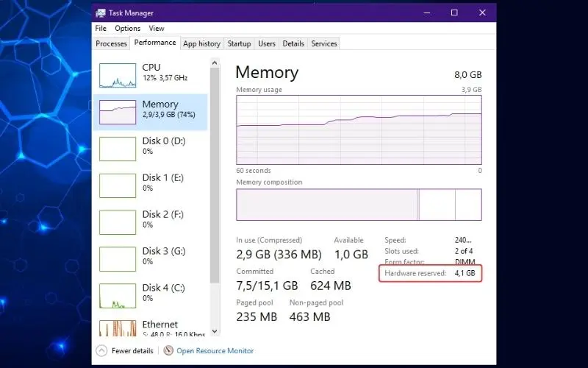Image resolution: width=588 pixels, height=368 pixels.
Task: Click the Resource Monitor icon
Action: (168, 351)
